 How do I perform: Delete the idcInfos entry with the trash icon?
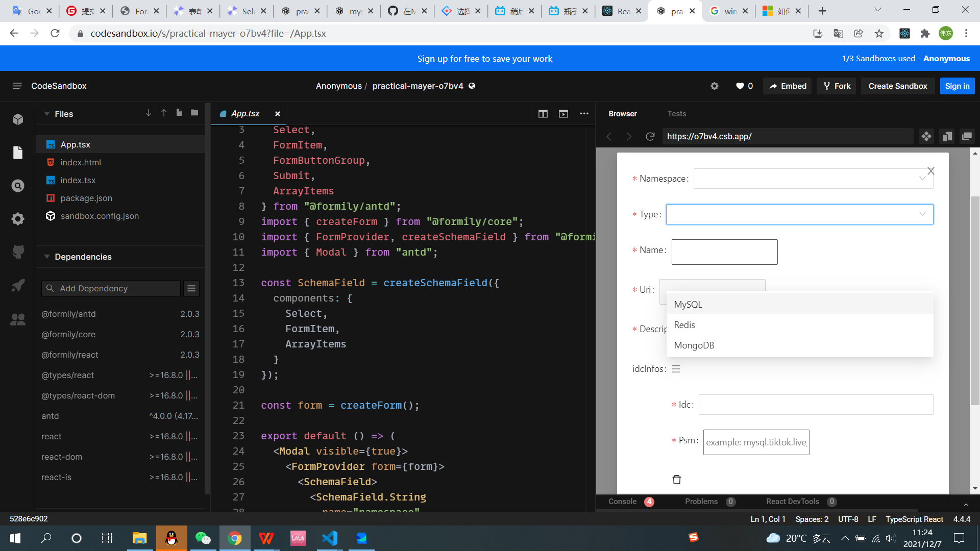(x=676, y=479)
